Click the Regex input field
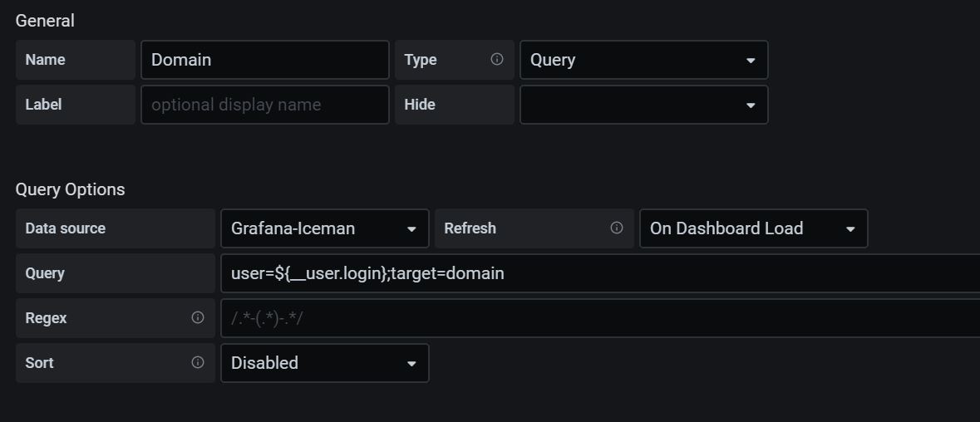Image resolution: width=980 pixels, height=422 pixels. (x=600, y=318)
